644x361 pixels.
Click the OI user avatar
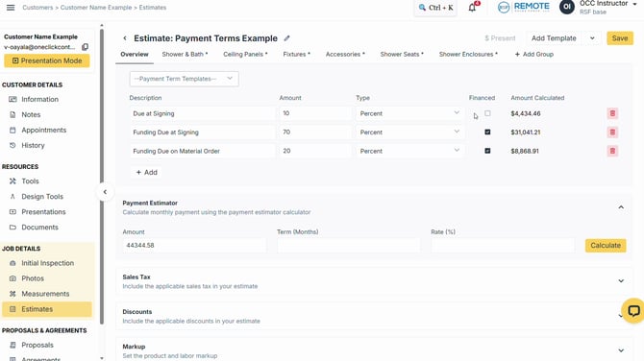pyautogui.click(x=567, y=7)
